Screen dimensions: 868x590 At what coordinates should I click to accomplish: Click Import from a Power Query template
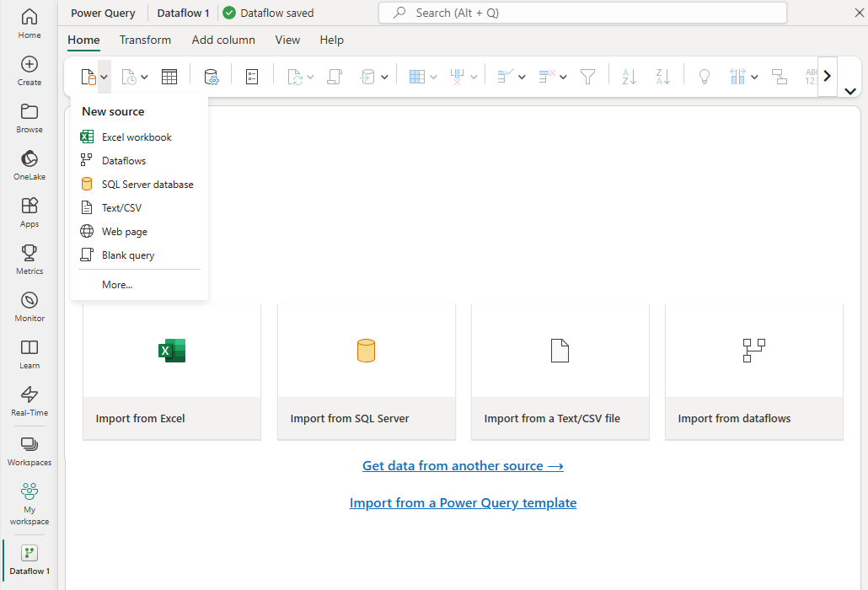click(463, 503)
